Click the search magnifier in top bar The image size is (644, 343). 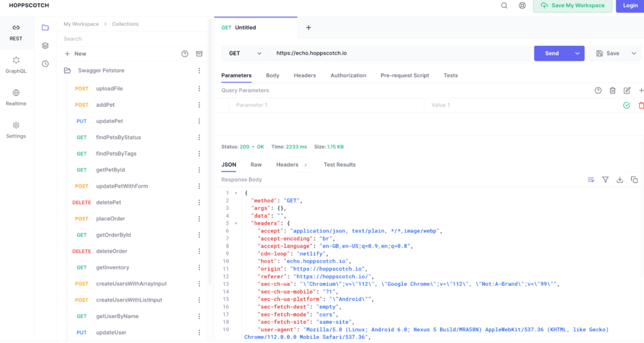(x=504, y=5)
